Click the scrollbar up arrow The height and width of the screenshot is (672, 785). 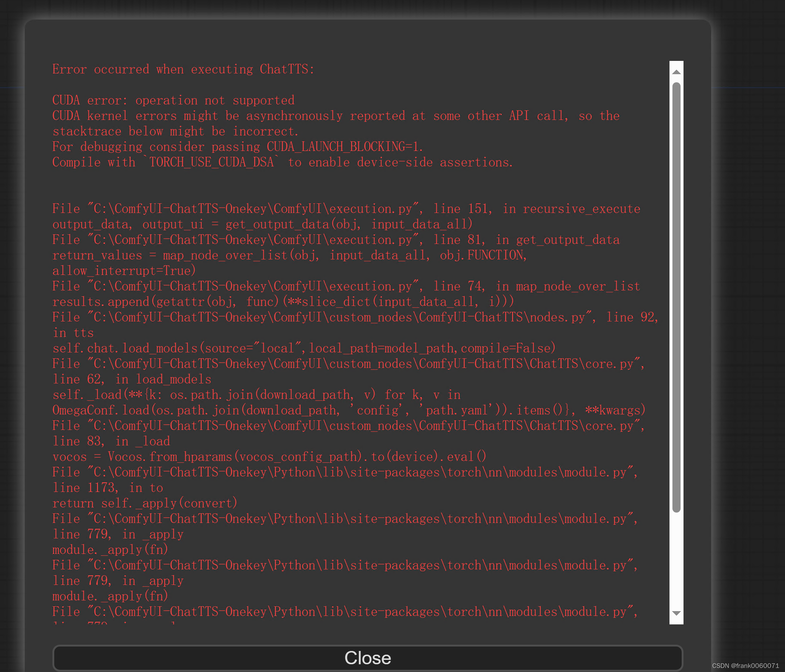676,72
